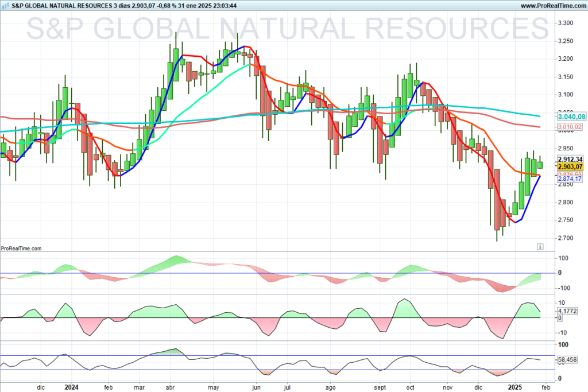
Task: Click the 2.700 price axis label
Action: (x=566, y=238)
